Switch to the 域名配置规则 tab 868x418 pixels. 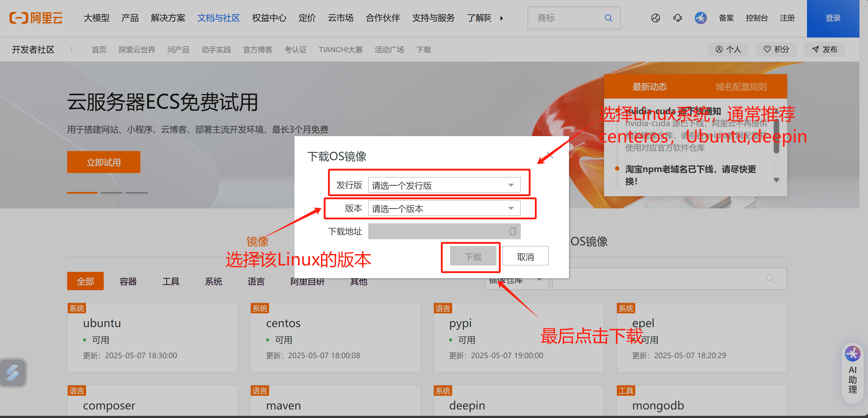(x=741, y=87)
